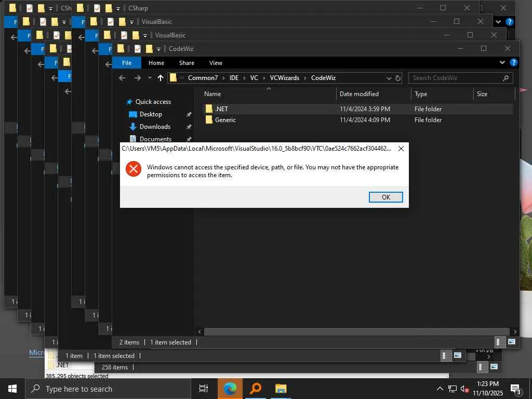Viewport: 532px width, 399px height.
Task: Click OK in the error dialog
Action: 386,197
